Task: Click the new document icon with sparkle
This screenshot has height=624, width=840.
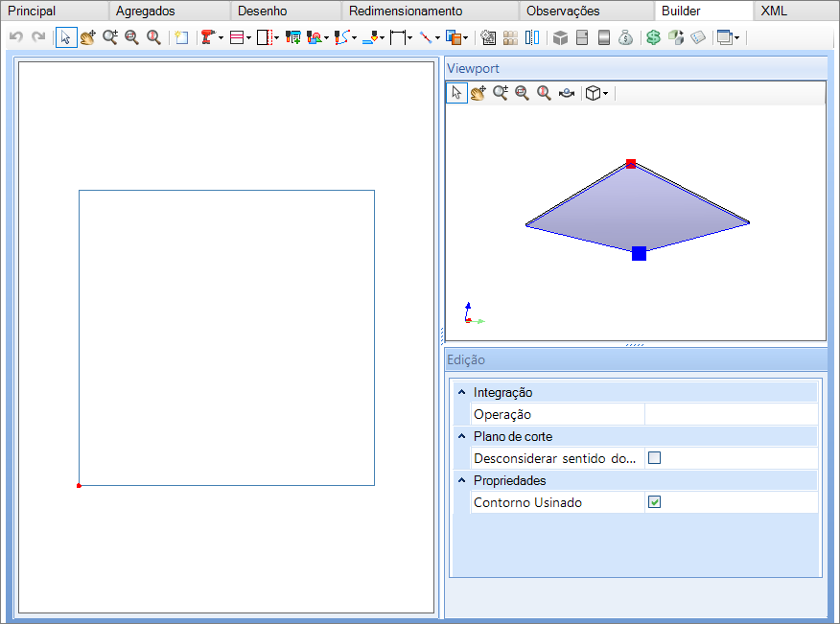Action: point(181,37)
